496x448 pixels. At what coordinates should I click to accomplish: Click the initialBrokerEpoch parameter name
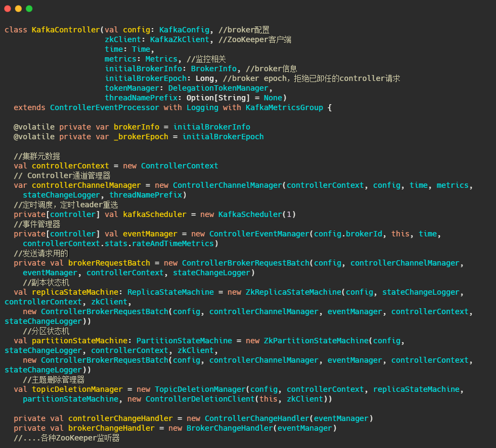(146, 78)
